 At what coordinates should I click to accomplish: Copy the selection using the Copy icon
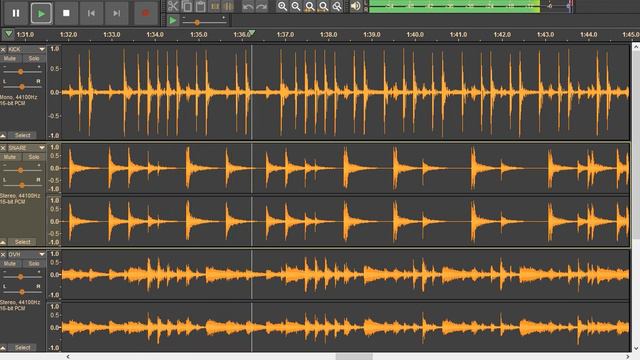pyautogui.click(x=187, y=6)
